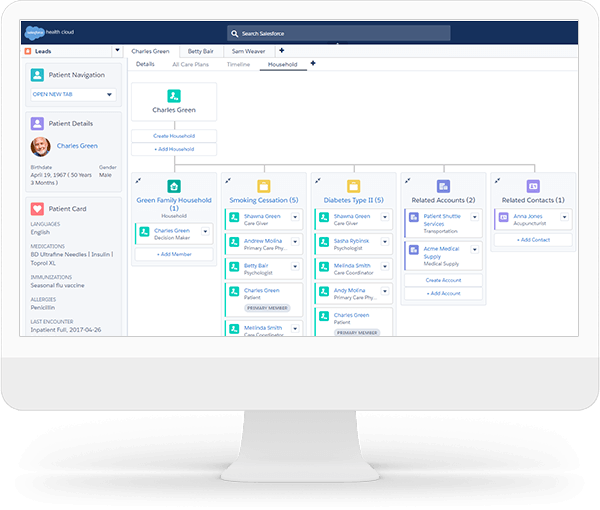The image size is (600, 510).
Task: Open the Smoking Cessation (5) link
Action: pos(264,200)
